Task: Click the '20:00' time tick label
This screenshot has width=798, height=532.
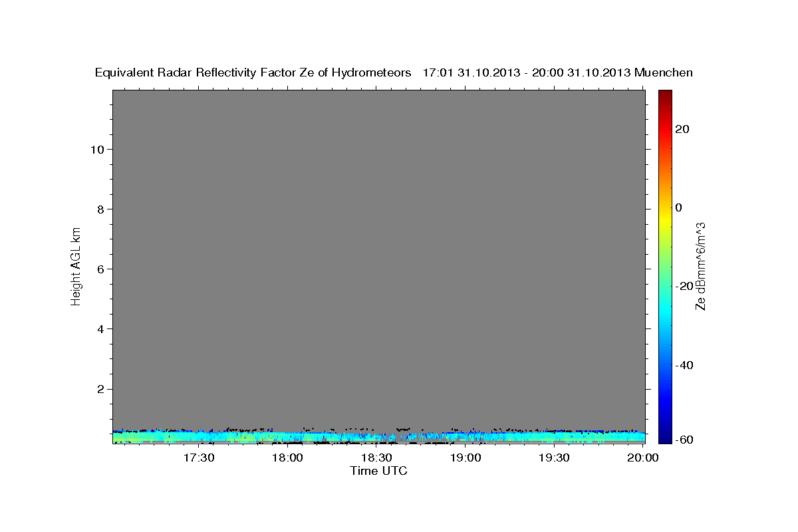Action: pos(643,458)
